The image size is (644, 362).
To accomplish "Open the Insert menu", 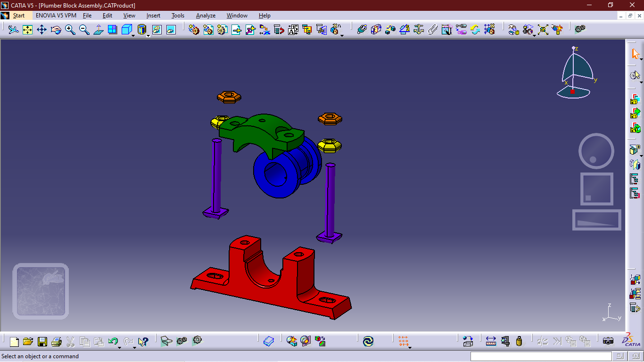I will click(153, 16).
